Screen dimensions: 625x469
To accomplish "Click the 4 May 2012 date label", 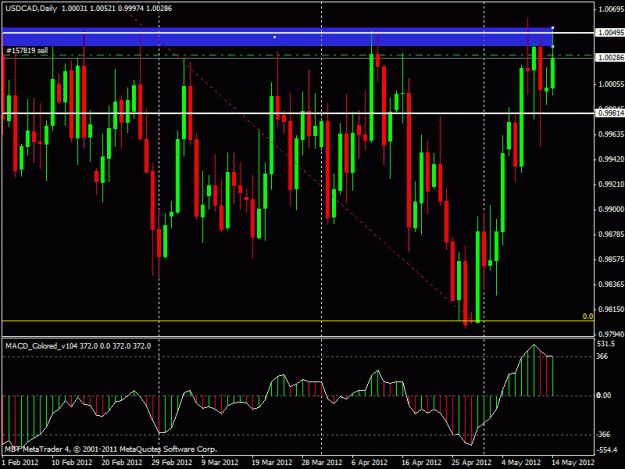I will (x=521, y=463).
